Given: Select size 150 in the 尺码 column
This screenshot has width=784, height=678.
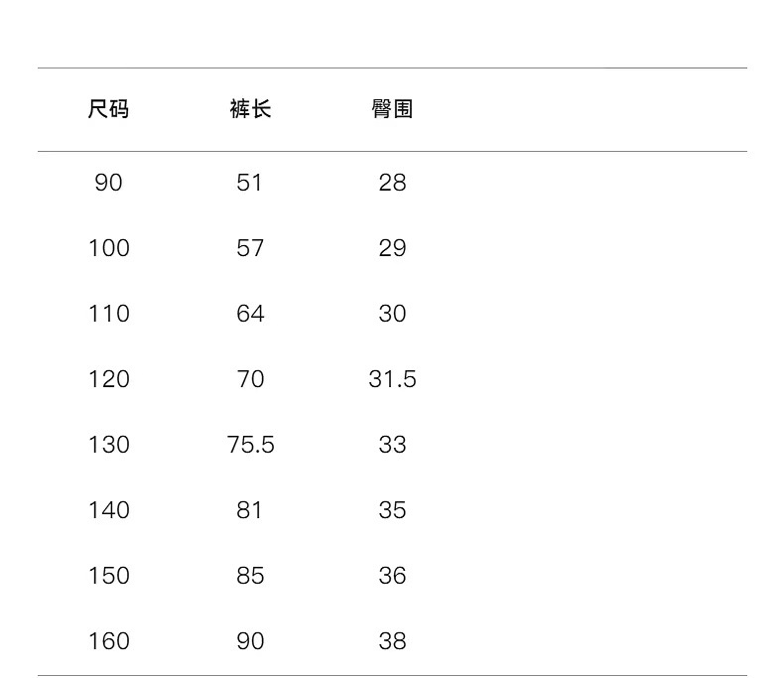Looking at the screenshot, I should (x=108, y=576).
